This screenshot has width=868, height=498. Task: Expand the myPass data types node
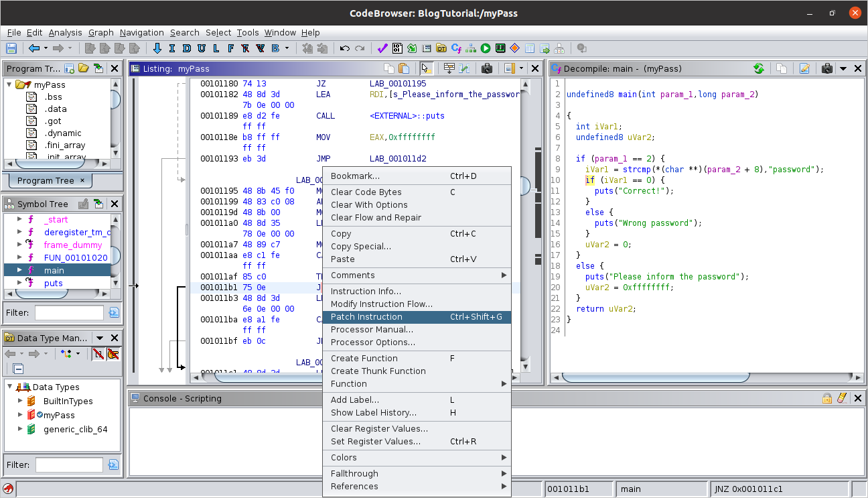click(x=20, y=415)
